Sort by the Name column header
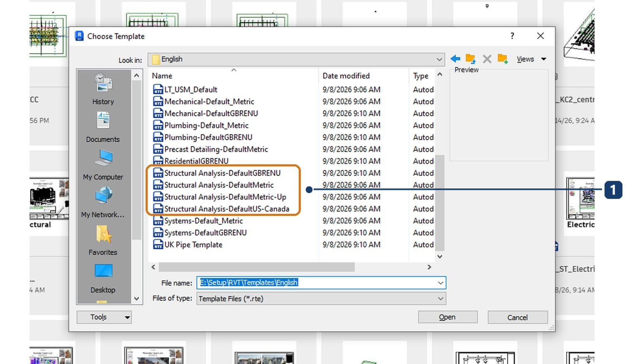The width and height of the screenshot is (632, 364). pyautogui.click(x=162, y=76)
